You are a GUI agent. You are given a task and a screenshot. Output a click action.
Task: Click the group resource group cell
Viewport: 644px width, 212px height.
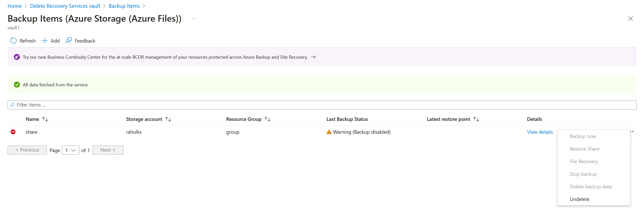click(x=233, y=132)
